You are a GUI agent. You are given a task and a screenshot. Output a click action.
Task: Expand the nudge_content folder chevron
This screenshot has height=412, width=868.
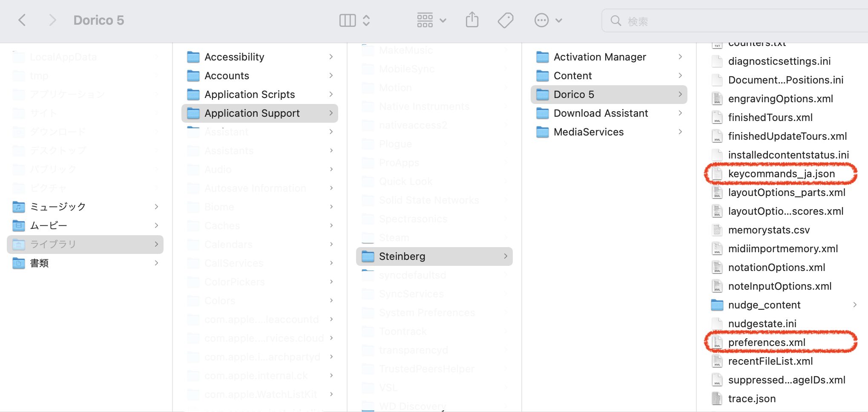(855, 305)
